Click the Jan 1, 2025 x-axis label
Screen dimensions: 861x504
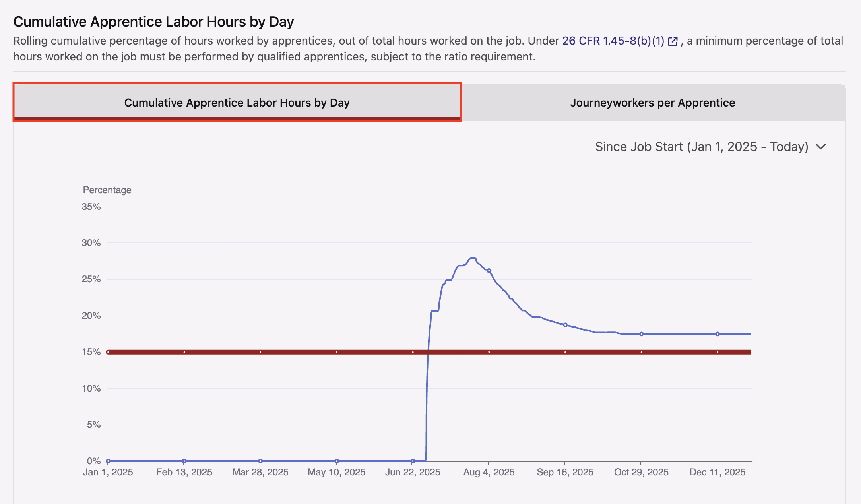108,472
